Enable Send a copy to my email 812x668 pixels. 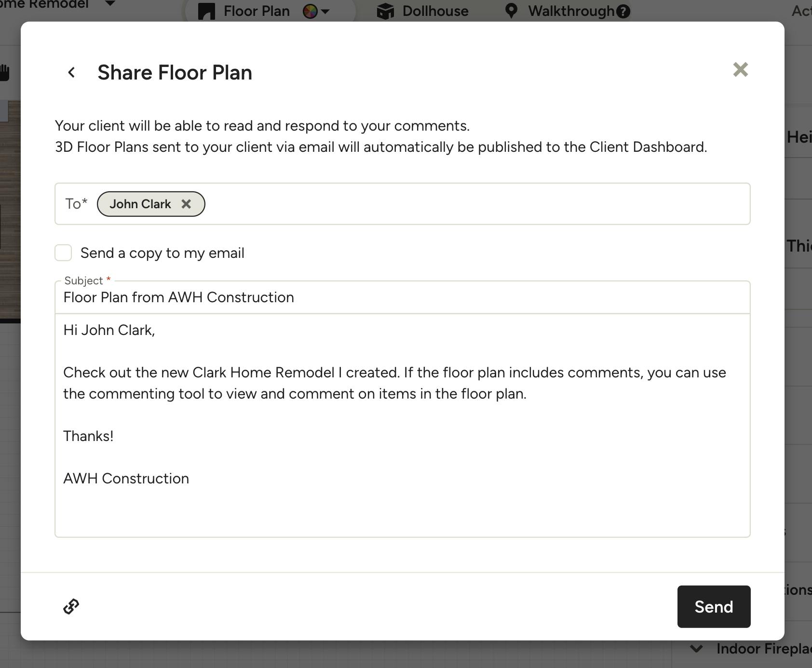click(x=63, y=253)
